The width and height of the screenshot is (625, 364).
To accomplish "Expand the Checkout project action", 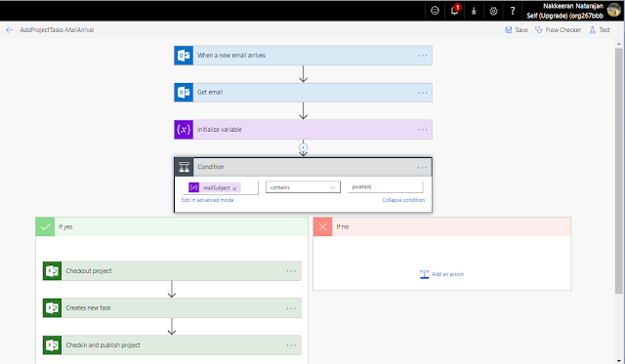I will [172, 271].
